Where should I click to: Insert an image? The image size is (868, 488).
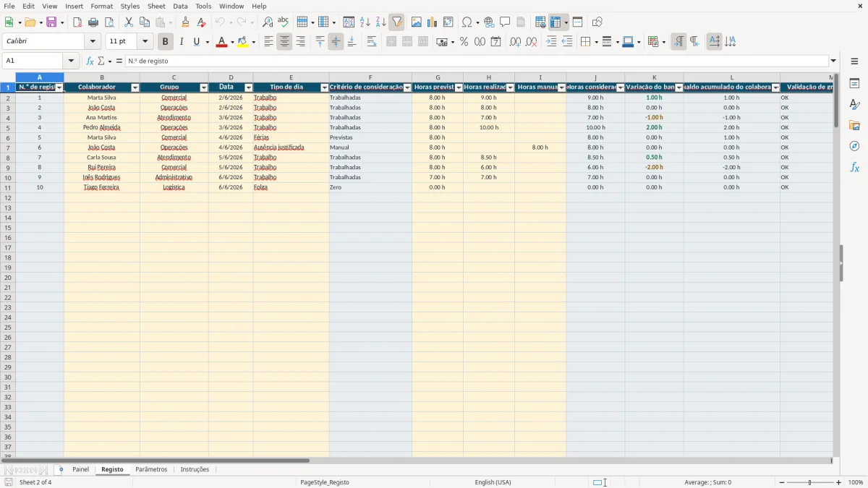click(x=417, y=22)
